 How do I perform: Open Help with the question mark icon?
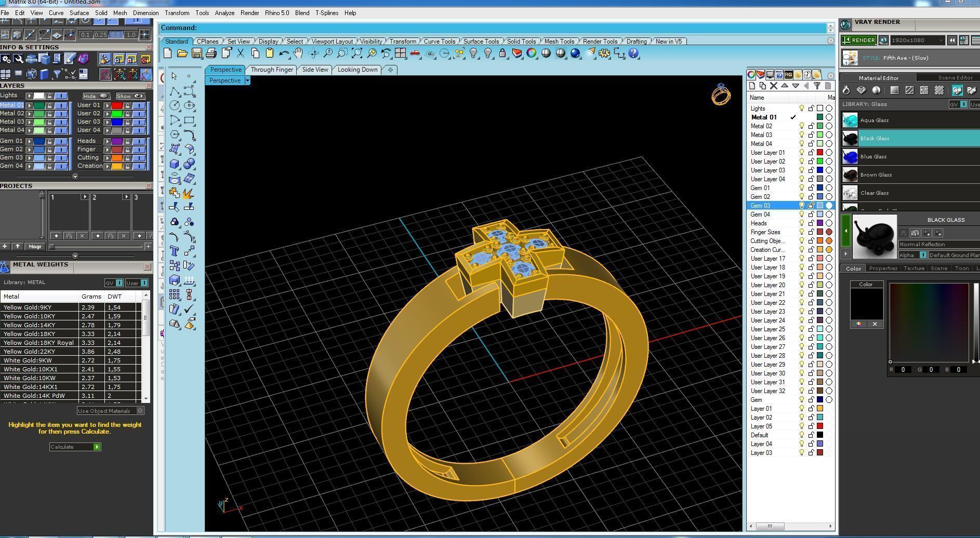click(633, 53)
